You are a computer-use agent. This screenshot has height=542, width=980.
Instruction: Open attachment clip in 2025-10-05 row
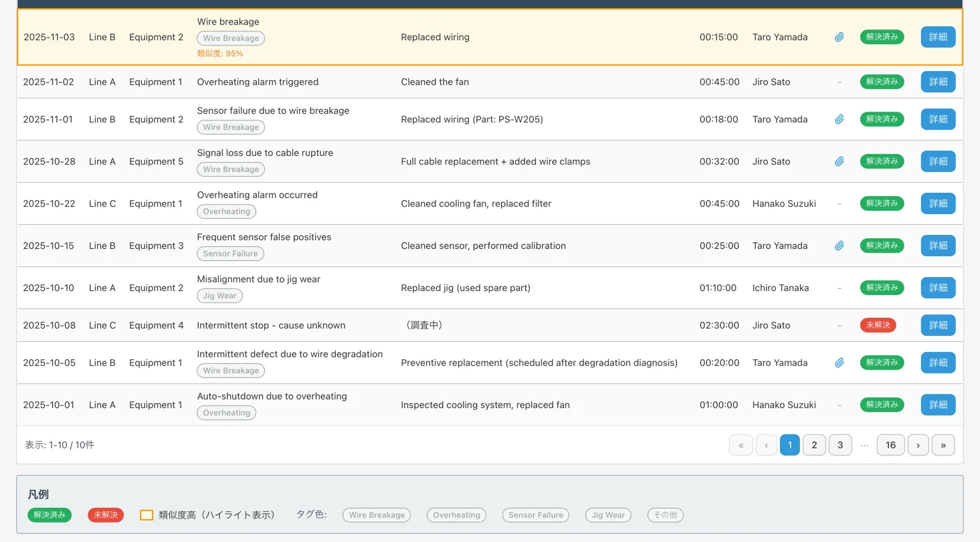[x=840, y=363]
